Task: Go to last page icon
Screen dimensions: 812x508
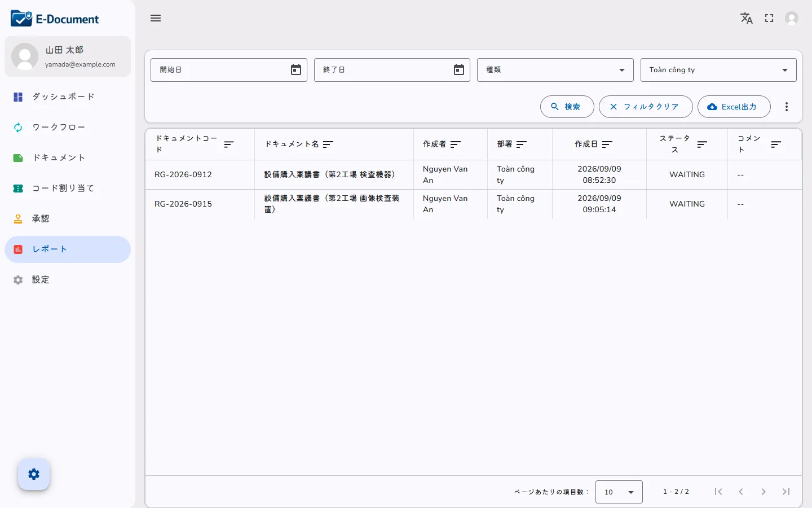Action: (786, 492)
